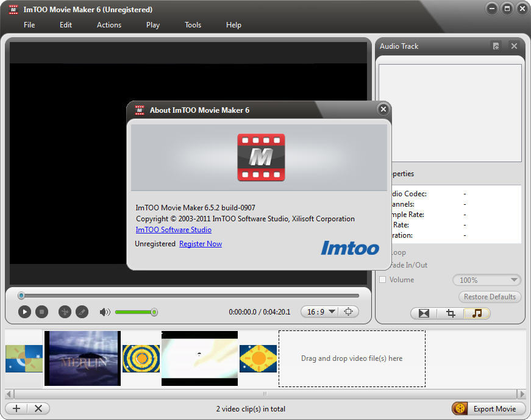Click the speaker icon to mute preview
531x420 pixels.
tap(104, 311)
